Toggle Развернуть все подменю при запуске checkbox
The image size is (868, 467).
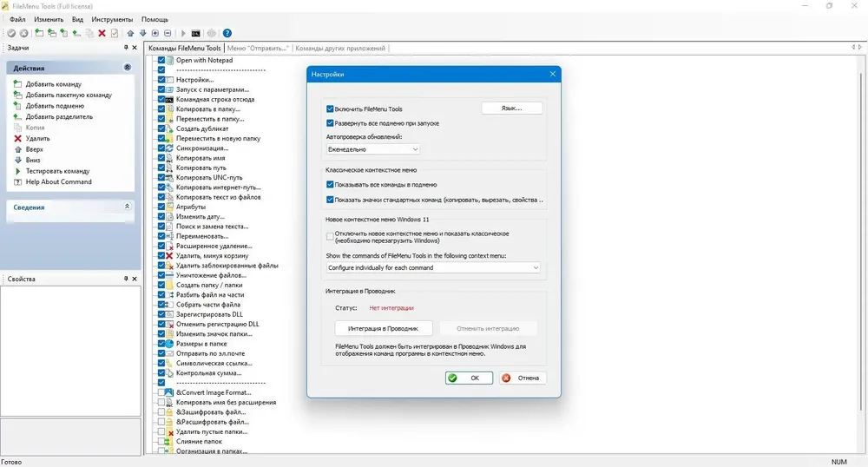click(x=330, y=123)
